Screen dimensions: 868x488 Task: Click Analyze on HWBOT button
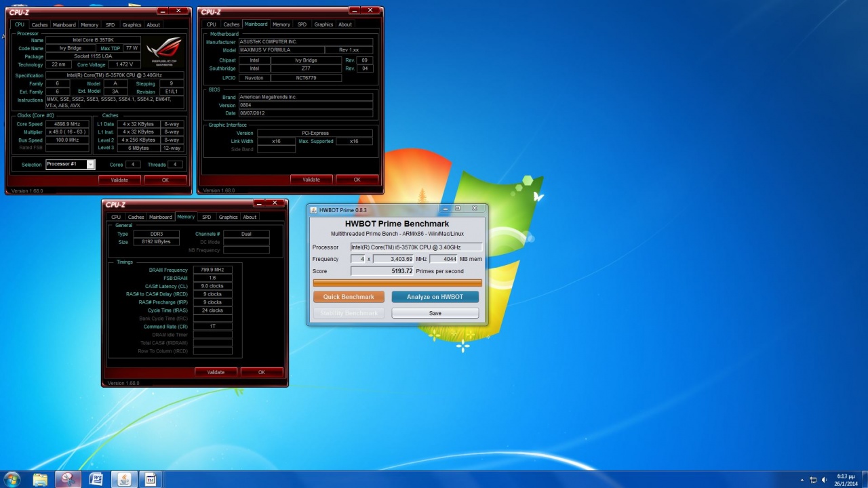(x=435, y=297)
